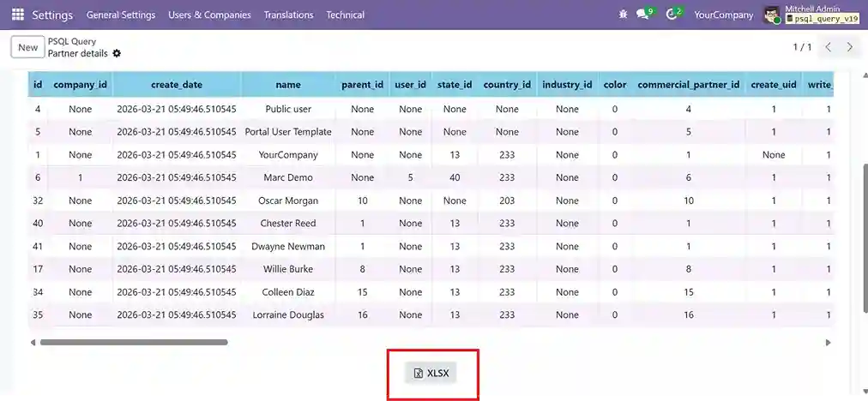Image resolution: width=868 pixels, height=401 pixels.
Task: Click the company_id column header
Action: pyautogui.click(x=80, y=85)
